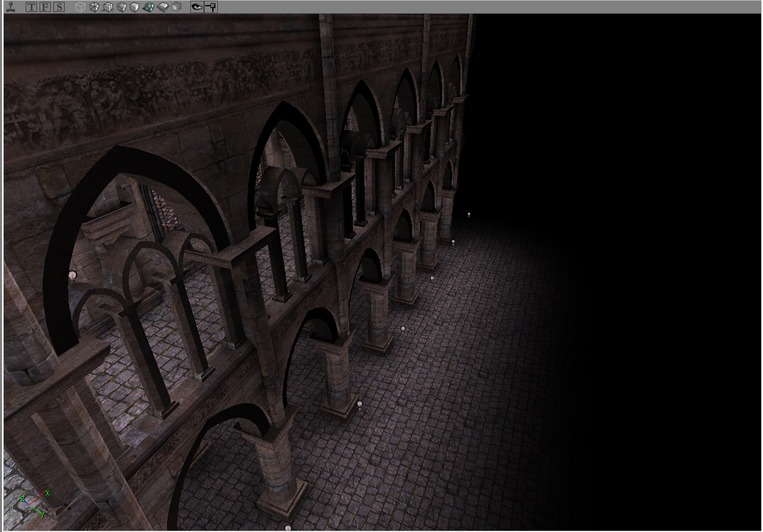Select the dark textured cube render mode
The height and width of the screenshot is (532, 763).
(121, 7)
